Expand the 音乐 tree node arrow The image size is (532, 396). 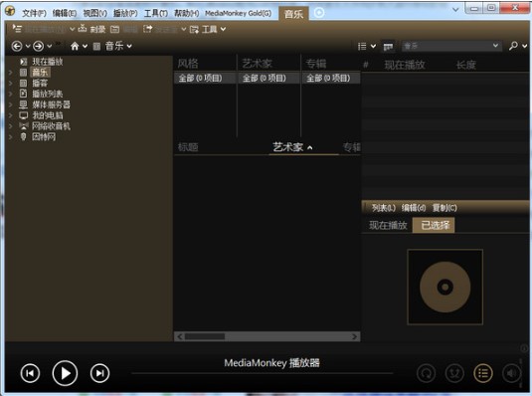click(10, 73)
